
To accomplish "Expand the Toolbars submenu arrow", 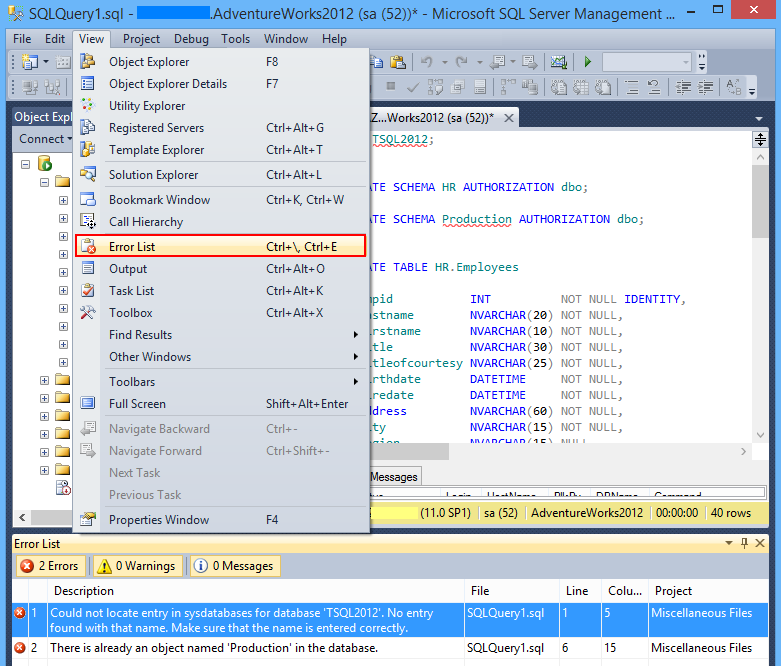I will [x=356, y=381].
